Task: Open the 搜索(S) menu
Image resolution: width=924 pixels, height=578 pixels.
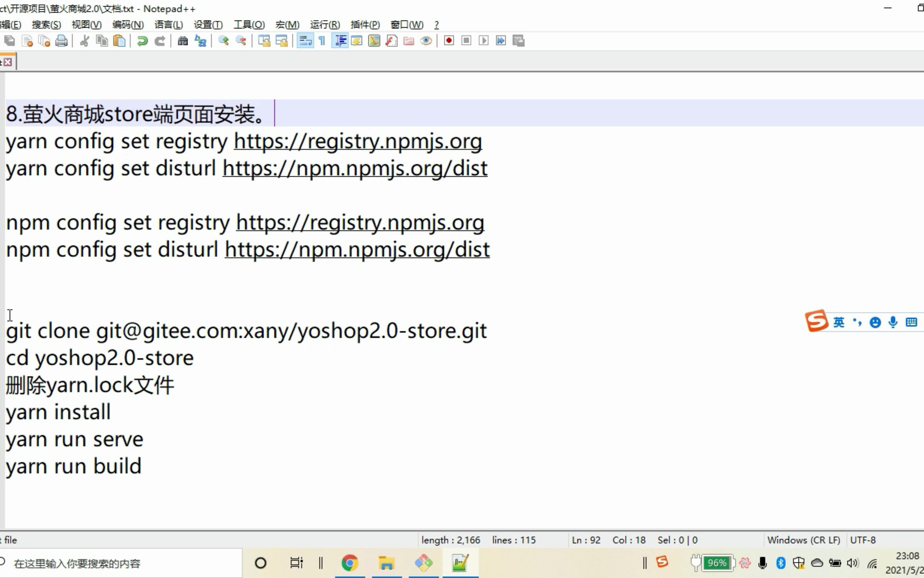Action: 46,25
